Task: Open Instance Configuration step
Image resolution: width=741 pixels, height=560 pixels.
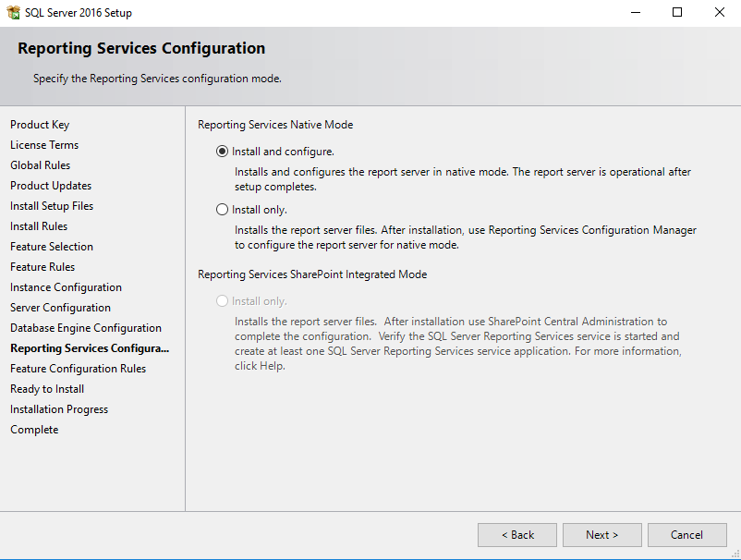Action: (x=66, y=287)
